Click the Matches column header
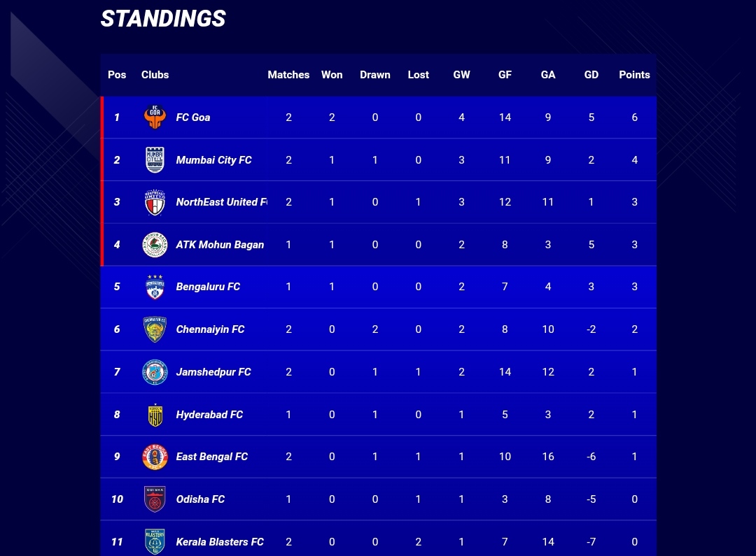756x556 pixels. pyautogui.click(x=288, y=75)
